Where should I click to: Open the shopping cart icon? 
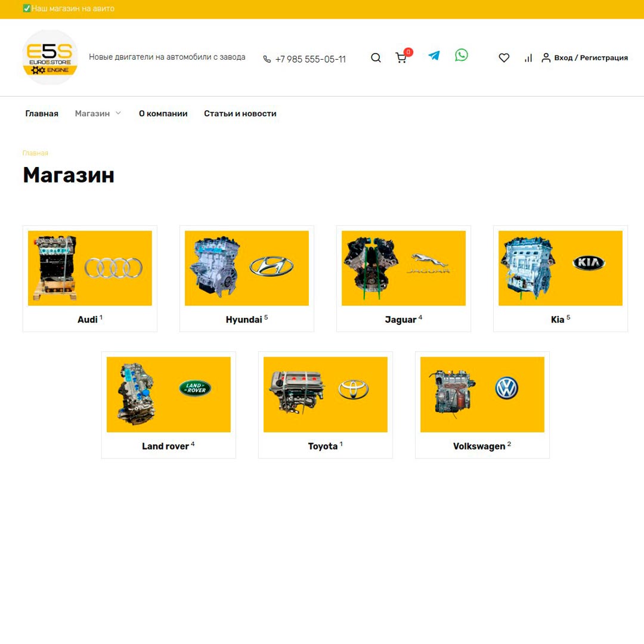pos(401,58)
